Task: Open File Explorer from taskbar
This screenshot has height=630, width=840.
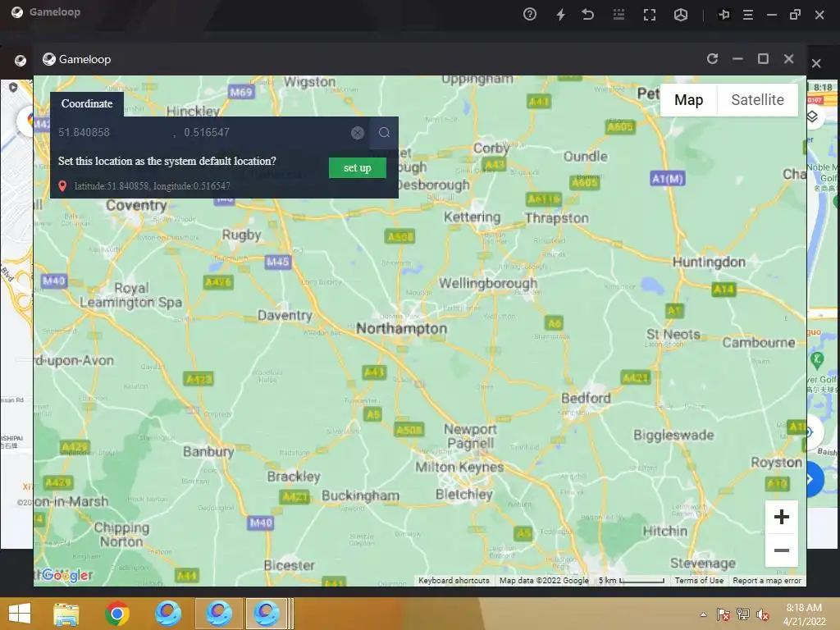Action: point(66,614)
